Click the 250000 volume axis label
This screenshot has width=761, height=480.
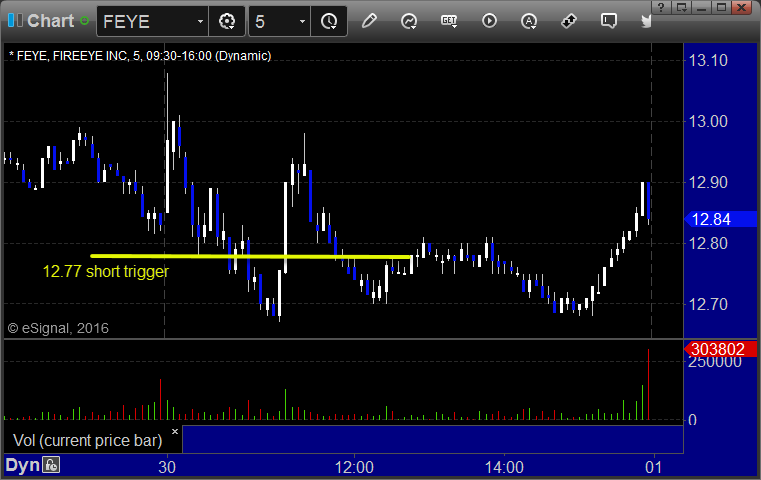tap(715, 363)
